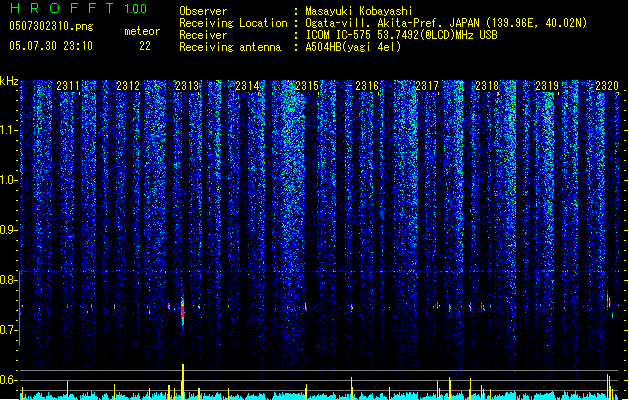Click the 0.7 frequency axis label

(9, 330)
